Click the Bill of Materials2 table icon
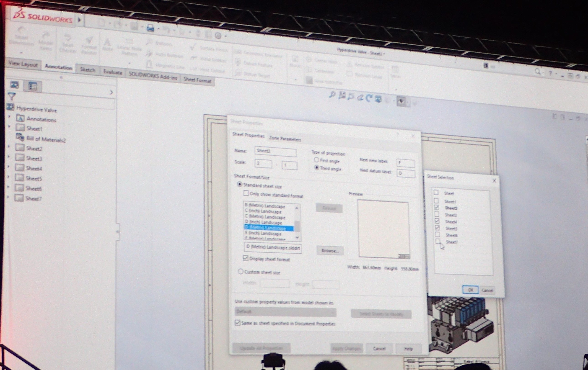Screen dimensions: 588x370 click(x=20, y=138)
